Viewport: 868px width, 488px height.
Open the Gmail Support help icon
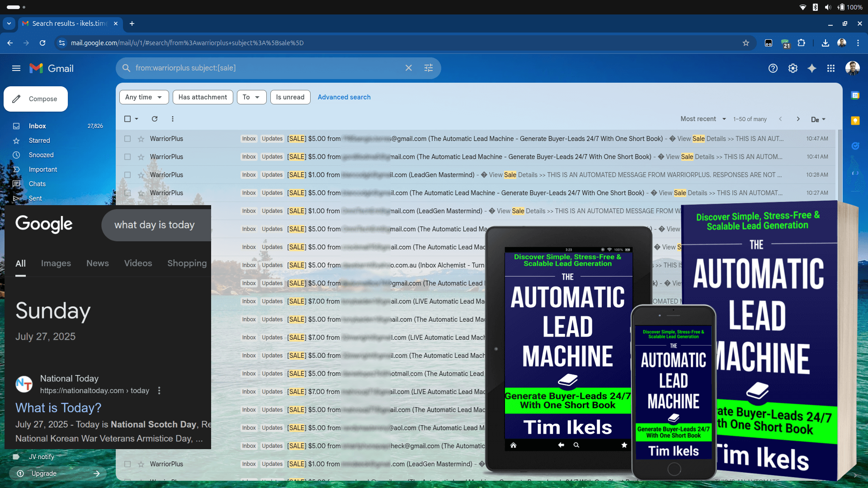tap(773, 68)
